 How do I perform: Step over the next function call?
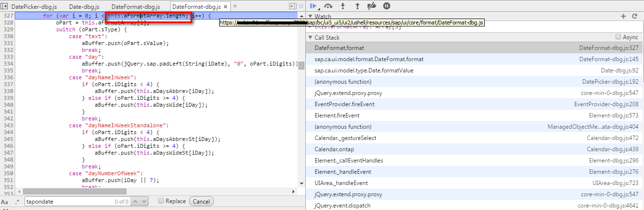[x=328, y=6]
